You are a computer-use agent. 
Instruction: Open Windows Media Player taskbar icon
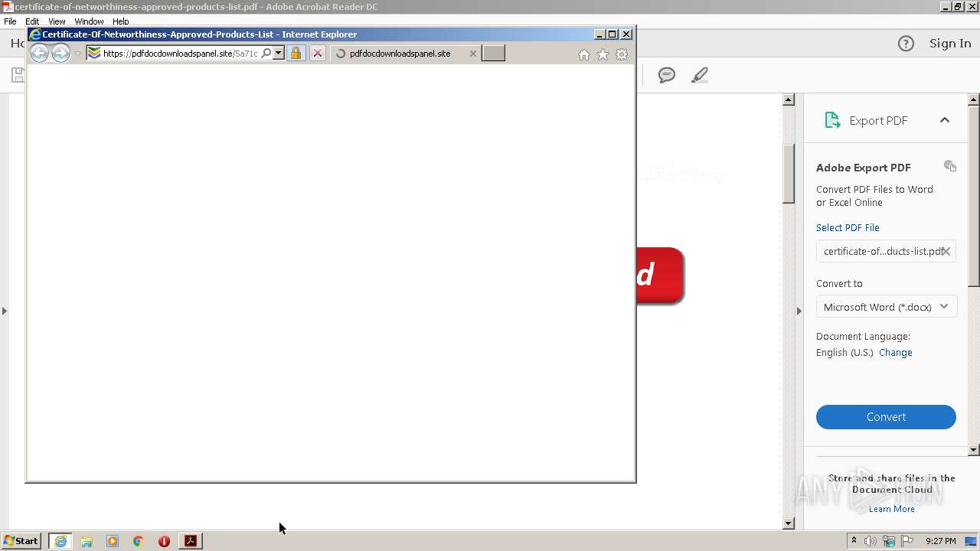(113, 541)
